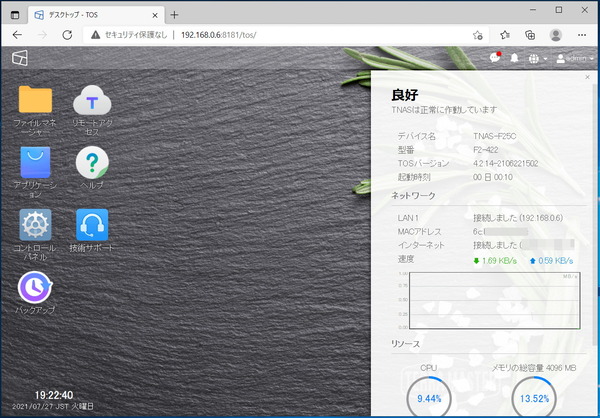Open the notifications bell icon
This screenshot has height=418, width=600.
click(x=515, y=59)
